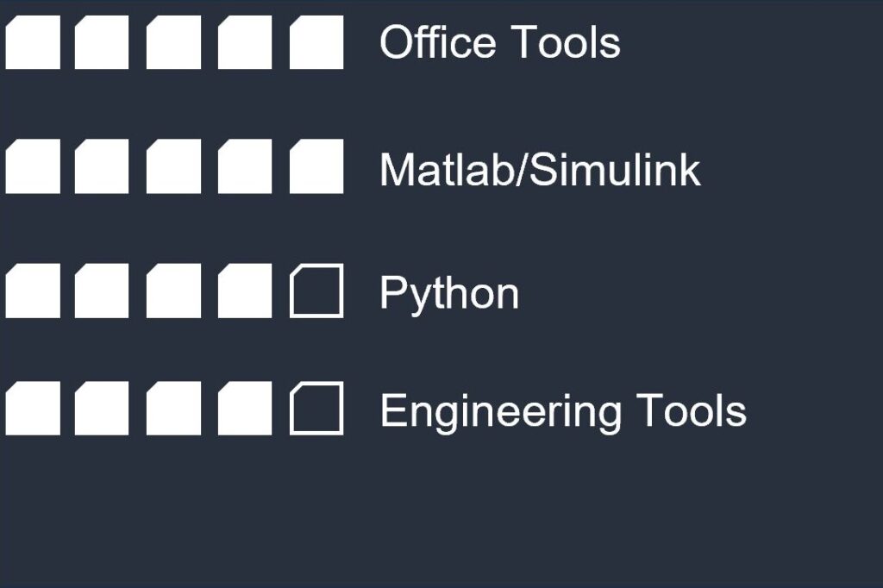The height and width of the screenshot is (588, 883).
Task: Select third square in Matlab/Simulink row
Action: point(173,166)
